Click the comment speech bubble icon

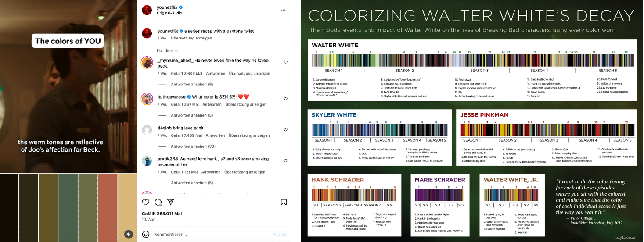coord(158,202)
